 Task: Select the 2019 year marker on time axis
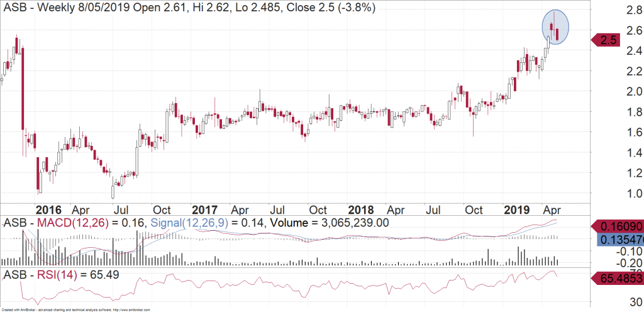point(517,209)
